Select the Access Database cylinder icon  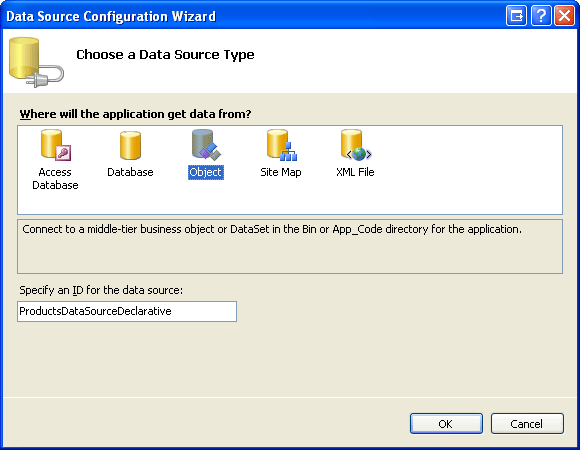point(55,145)
